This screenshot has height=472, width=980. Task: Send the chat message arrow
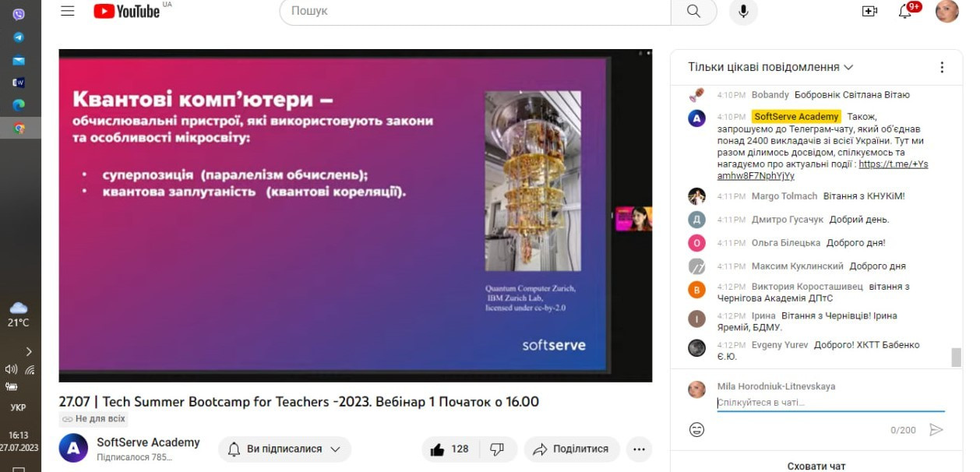(936, 429)
